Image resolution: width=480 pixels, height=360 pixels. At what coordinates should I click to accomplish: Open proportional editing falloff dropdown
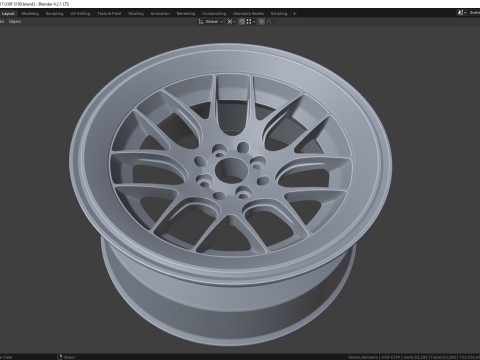point(271,22)
